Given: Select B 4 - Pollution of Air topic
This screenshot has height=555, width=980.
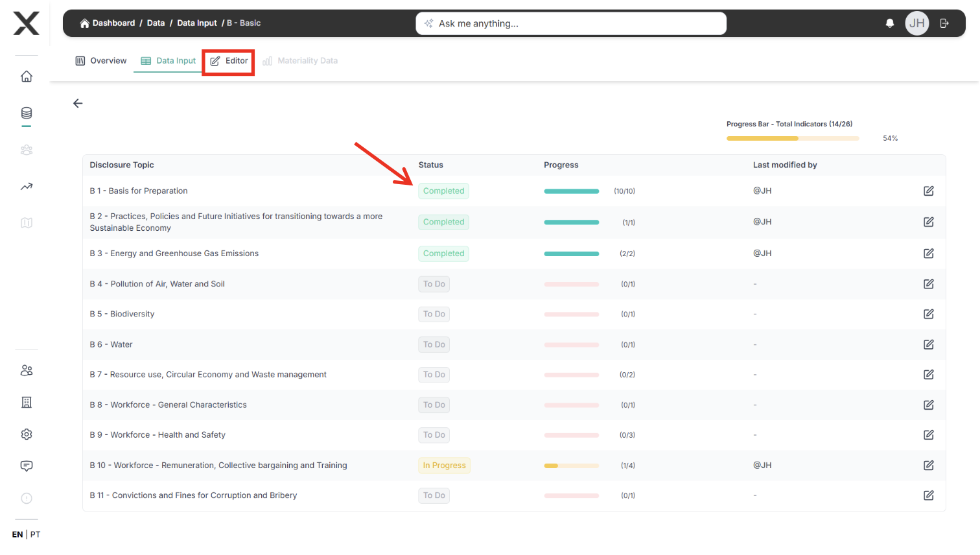Looking at the screenshot, I should click(157, 284).
